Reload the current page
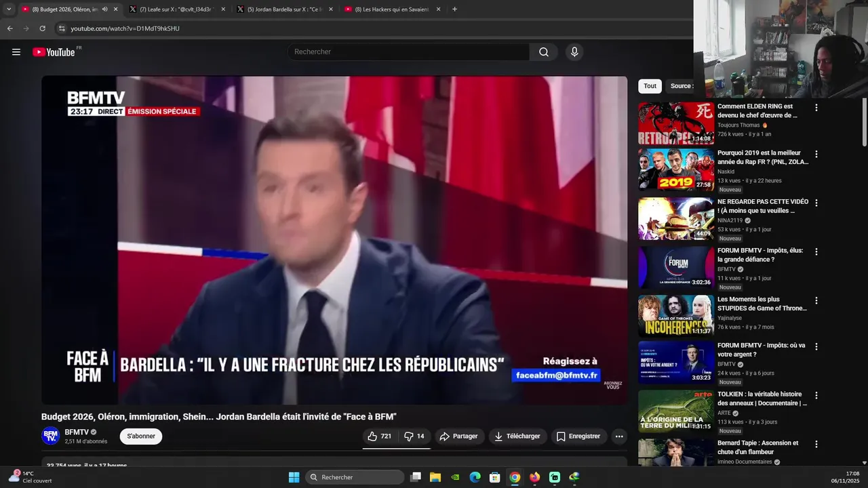868x488 pixels. pyautogui.click(x=42, y=28)
